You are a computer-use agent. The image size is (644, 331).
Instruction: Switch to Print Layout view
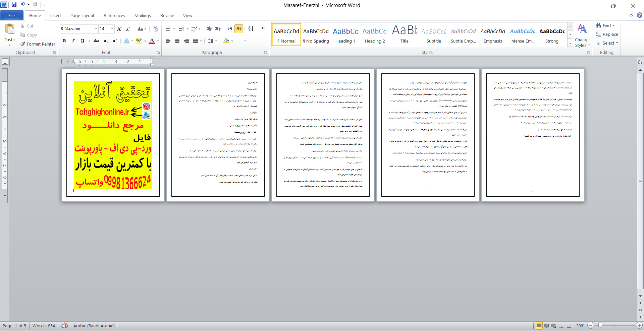point(539,326)
